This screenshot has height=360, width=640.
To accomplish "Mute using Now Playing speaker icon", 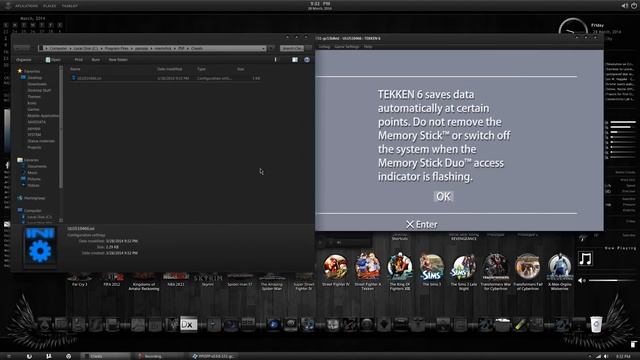I will (x=582, y=280).
